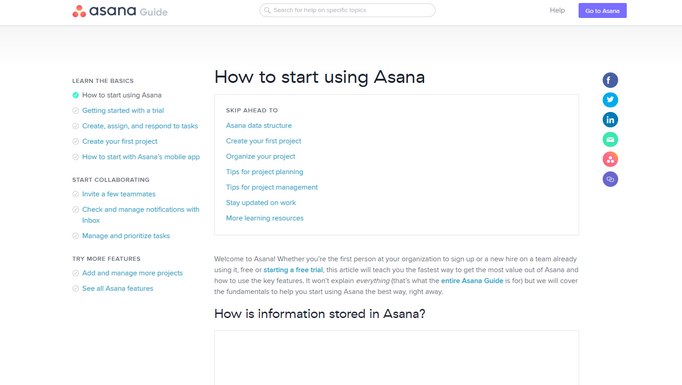Click the checkmark beside Asana's mobile app

75,157
